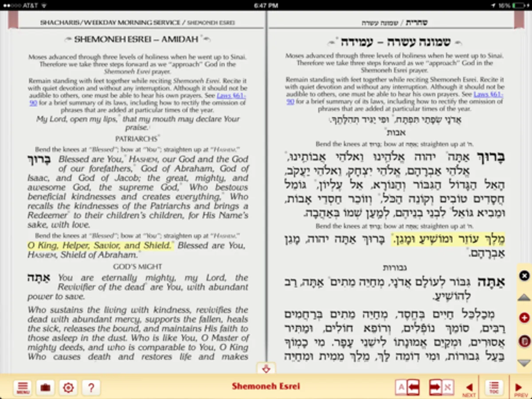Tap the AT&T carrier signal indicator

pos(20,5)
